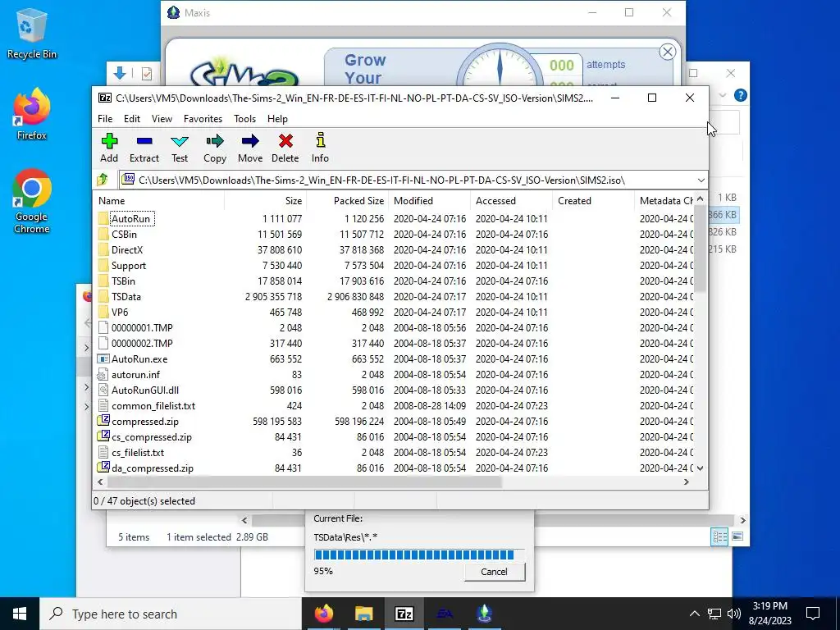Switch Explorer to details view

[719, 536]
